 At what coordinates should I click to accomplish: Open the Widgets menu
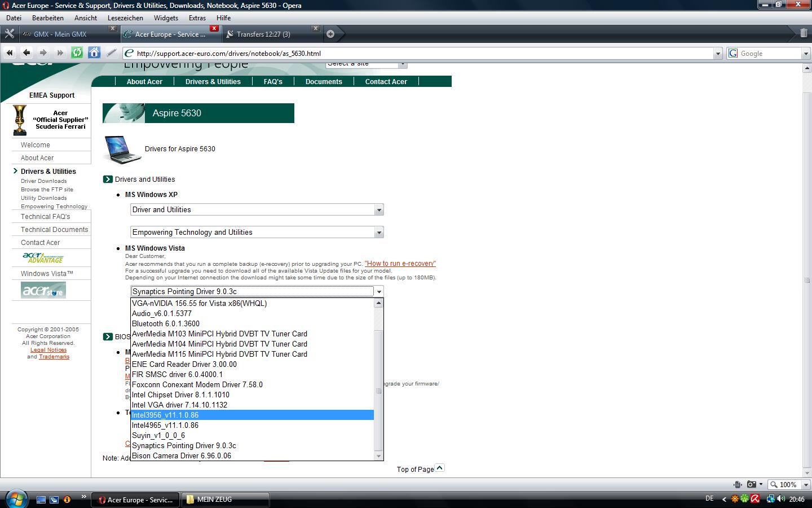(x=166, y=17)
